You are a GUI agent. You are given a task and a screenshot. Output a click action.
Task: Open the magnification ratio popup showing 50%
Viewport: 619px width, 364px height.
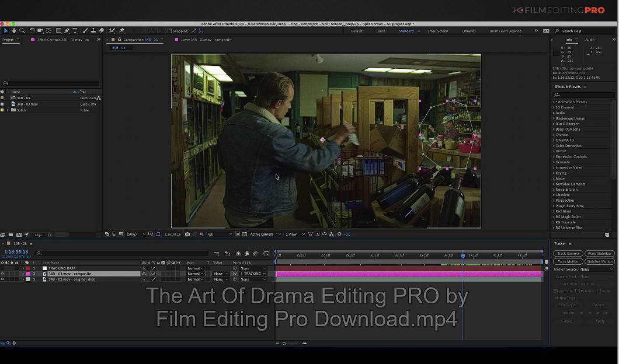[131, 234]
